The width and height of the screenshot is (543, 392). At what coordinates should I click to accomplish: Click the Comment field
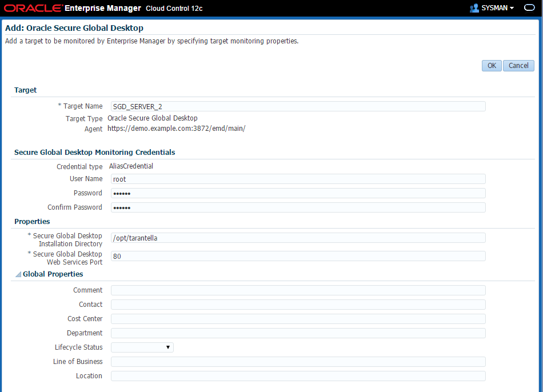(298, 290)
